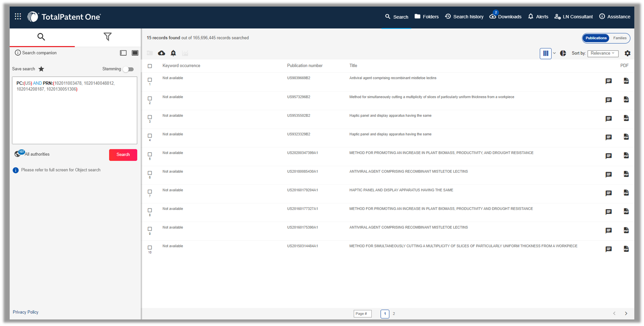Open the pie chart analysis icon
Screen dimensions: 644x326
(x=563, y=53)
